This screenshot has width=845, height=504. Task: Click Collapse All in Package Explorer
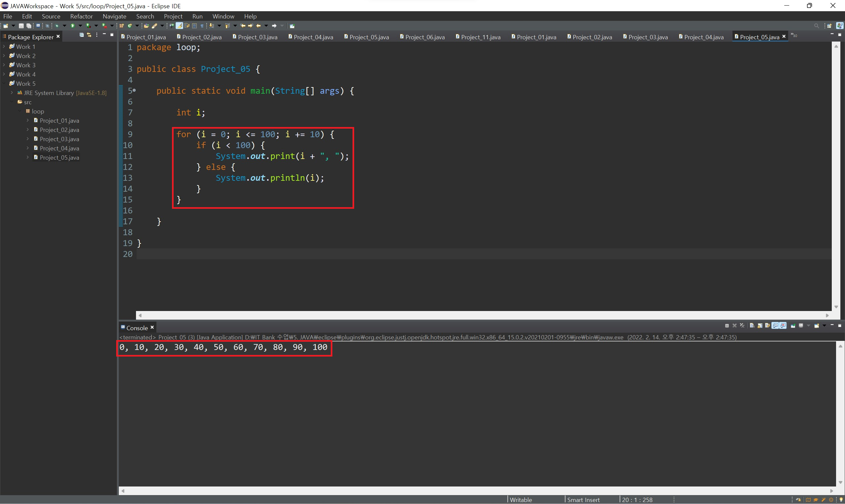coord(82,35)
